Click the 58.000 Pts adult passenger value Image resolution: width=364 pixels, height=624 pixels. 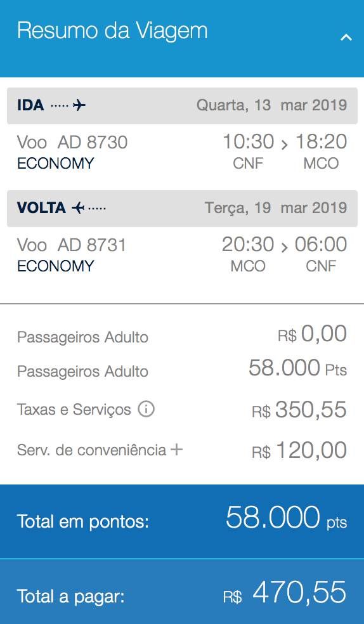(297, 368)
